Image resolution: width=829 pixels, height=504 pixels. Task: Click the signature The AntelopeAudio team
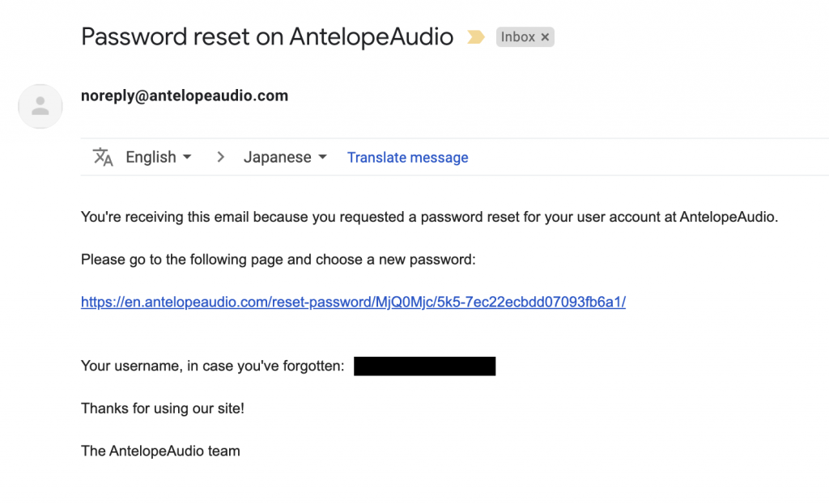point(160,451)
